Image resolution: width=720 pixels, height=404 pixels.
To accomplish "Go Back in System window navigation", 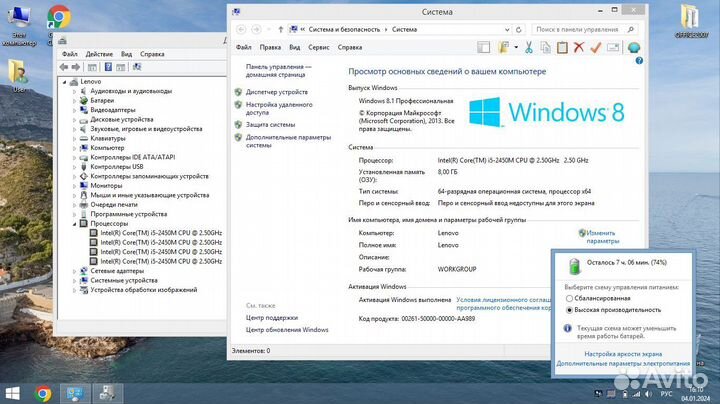I will [241, 29].
